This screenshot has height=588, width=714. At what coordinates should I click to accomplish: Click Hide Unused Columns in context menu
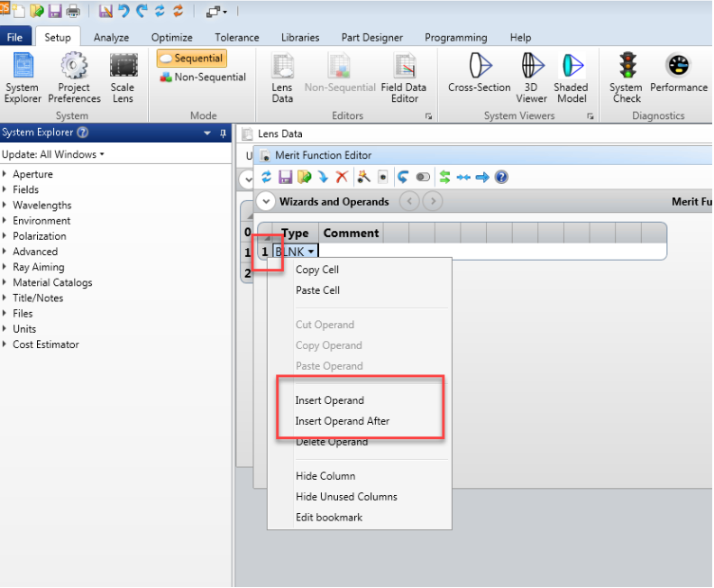[x=346, y=497]
